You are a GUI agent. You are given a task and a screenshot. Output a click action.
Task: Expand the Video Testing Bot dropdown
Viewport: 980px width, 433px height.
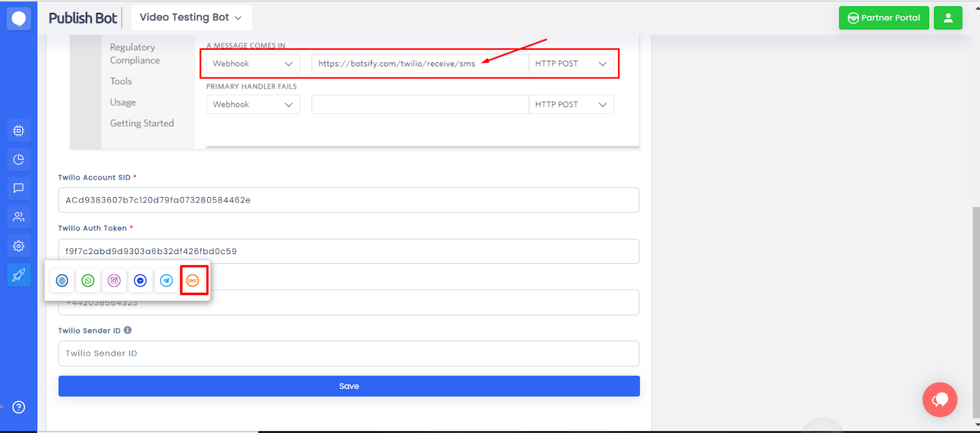(191, 18)
